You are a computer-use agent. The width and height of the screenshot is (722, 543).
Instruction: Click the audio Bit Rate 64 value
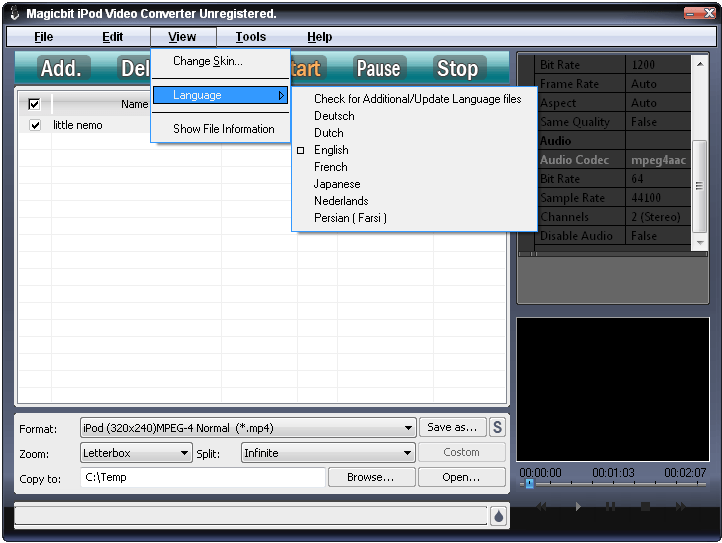coord(658,179)
